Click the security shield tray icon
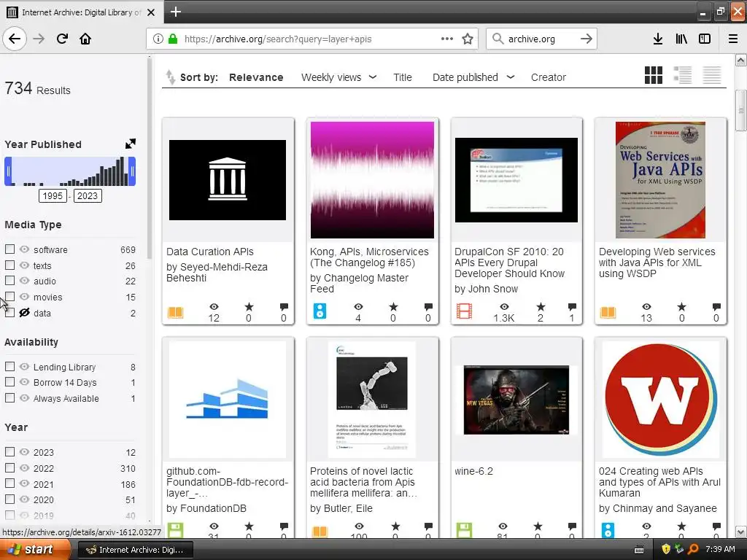 pyautogui.click(x=666, y=549)
